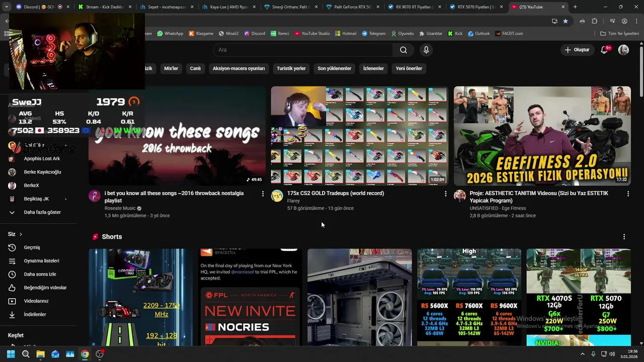Select Son yüklenenler filter chip
Image resolution: width=644 pixels, height=362 pixels.
(x=334, y=68)
